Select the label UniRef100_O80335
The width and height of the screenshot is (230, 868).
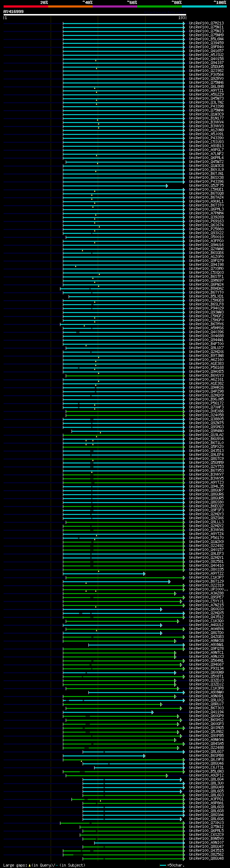(x=206, y=570)
